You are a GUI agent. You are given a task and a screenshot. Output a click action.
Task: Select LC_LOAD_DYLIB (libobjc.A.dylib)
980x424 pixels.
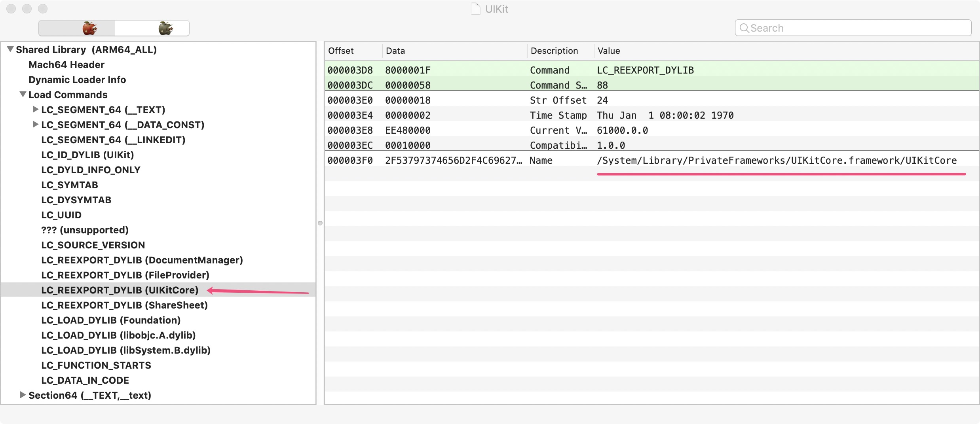pyautogui.click(x=118, y=335)
